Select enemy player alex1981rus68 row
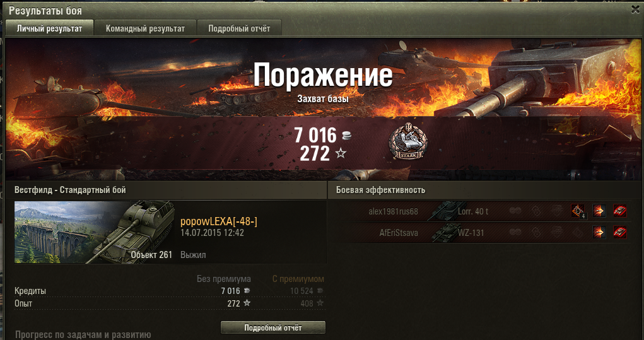 pyautogui.click(x=486, y=211)
